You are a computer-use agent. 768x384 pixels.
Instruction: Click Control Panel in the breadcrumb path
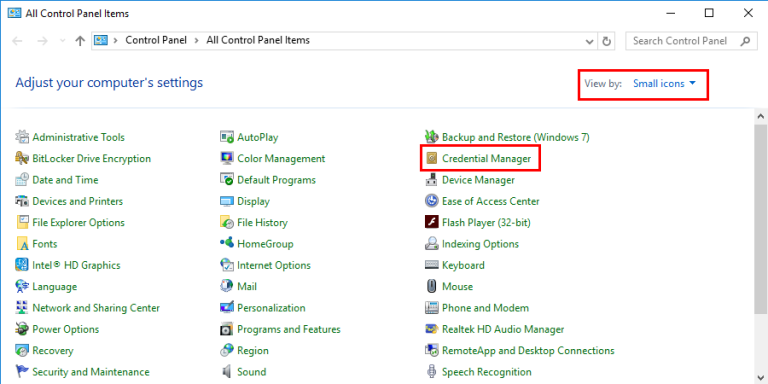[x=156, y=41]
